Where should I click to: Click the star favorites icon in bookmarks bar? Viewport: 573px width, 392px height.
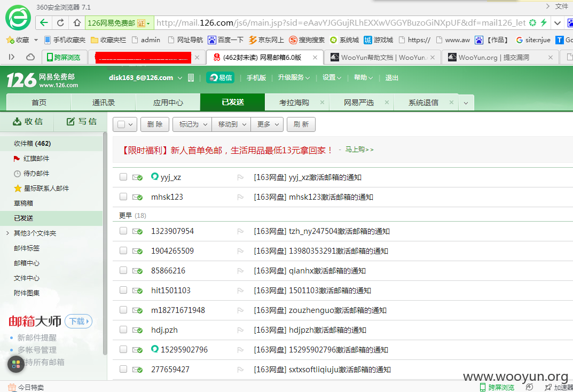[10, 40]
